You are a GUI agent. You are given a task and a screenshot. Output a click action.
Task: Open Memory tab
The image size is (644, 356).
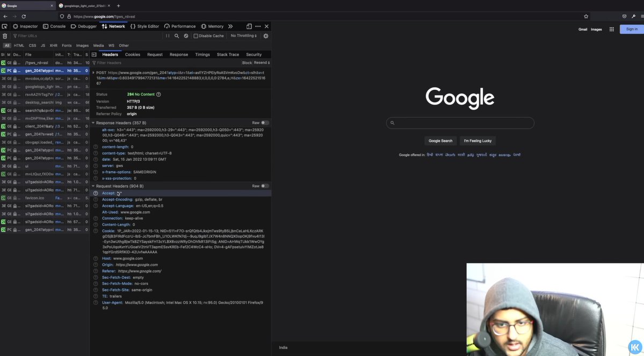212,26
